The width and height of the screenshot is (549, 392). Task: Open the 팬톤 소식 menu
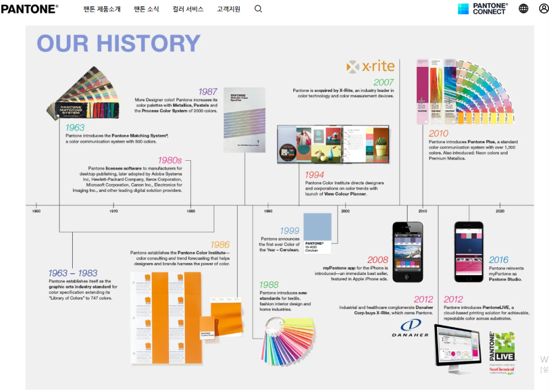coord(147,9)
